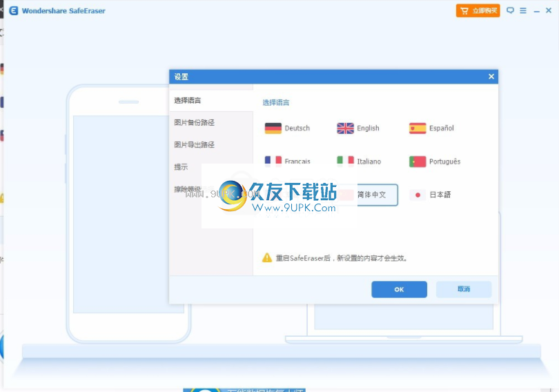Select the 简体中文 language option
The width and height of the screenshot is (559, 392).
point(367,195)
